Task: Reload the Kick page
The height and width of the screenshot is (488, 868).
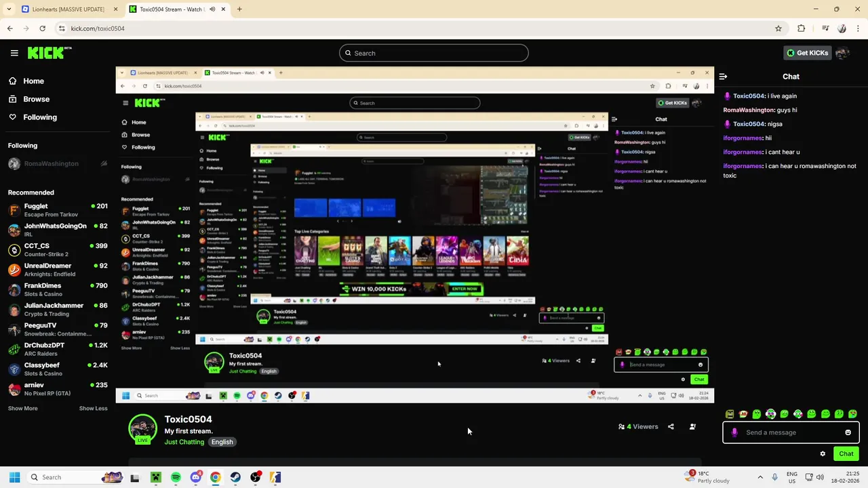Action: click(x=42, y=28)
